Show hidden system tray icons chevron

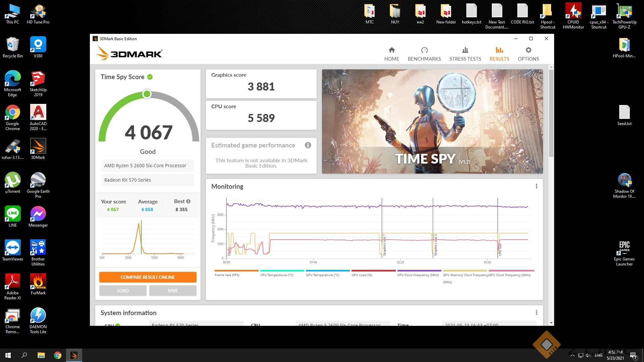pos(572,355)
